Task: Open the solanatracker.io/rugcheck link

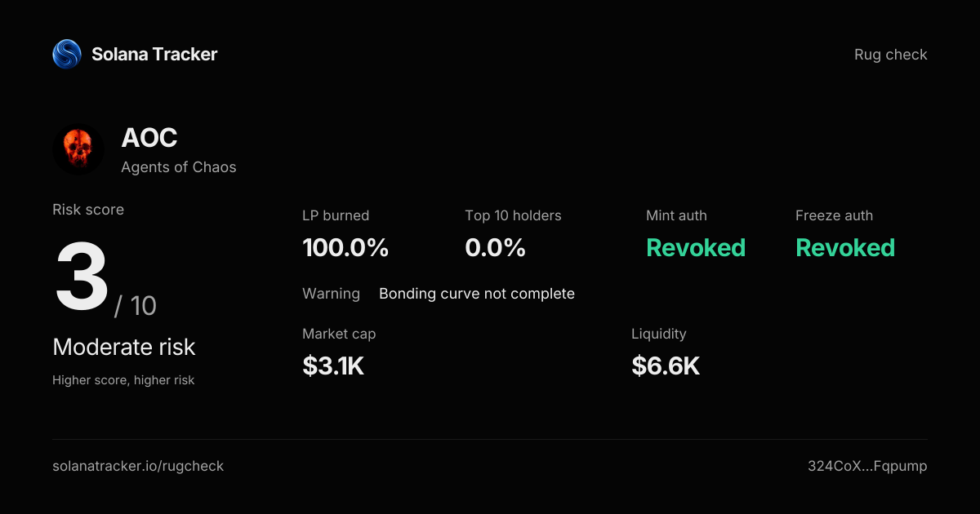Action: point(138,467)
